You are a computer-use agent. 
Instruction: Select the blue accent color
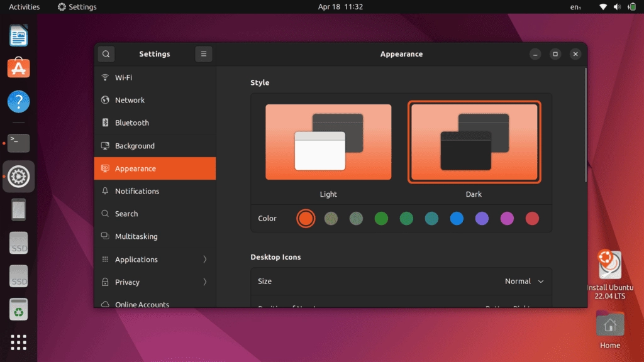click(457, 218)
